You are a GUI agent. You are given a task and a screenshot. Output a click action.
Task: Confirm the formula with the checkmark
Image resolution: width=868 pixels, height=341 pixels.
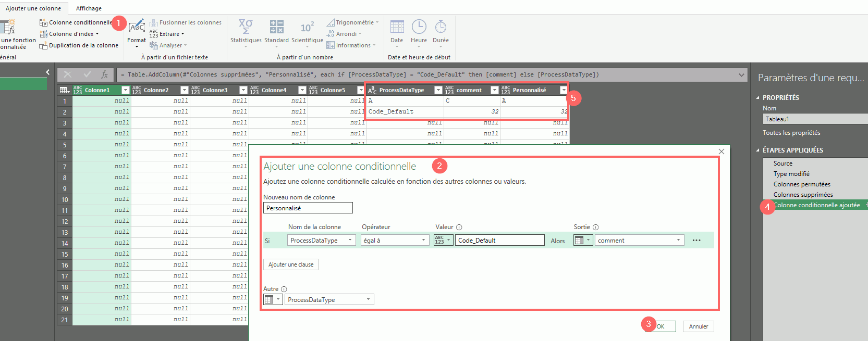pyautogui.click(x=87, y=74)
